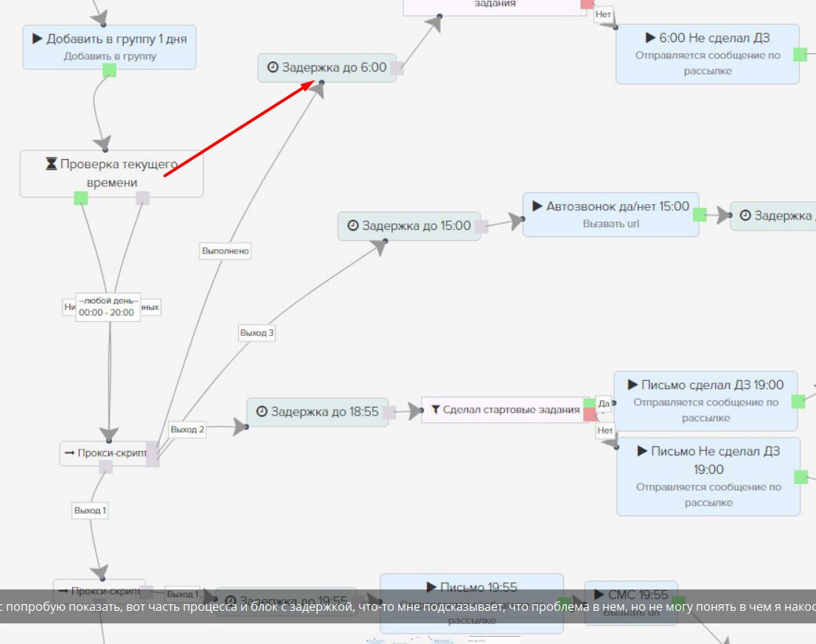Click arrow icon in upper 'Прокси-скрипт' block
Image resolution: width=816 pixels, height=644 pixels.
pyautogui.click(x=69, y=453)
